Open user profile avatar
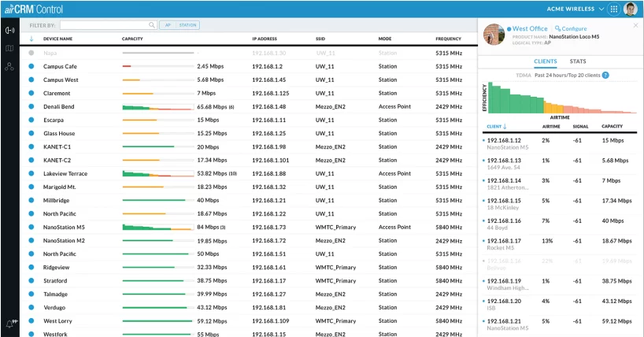 (630, 9)
